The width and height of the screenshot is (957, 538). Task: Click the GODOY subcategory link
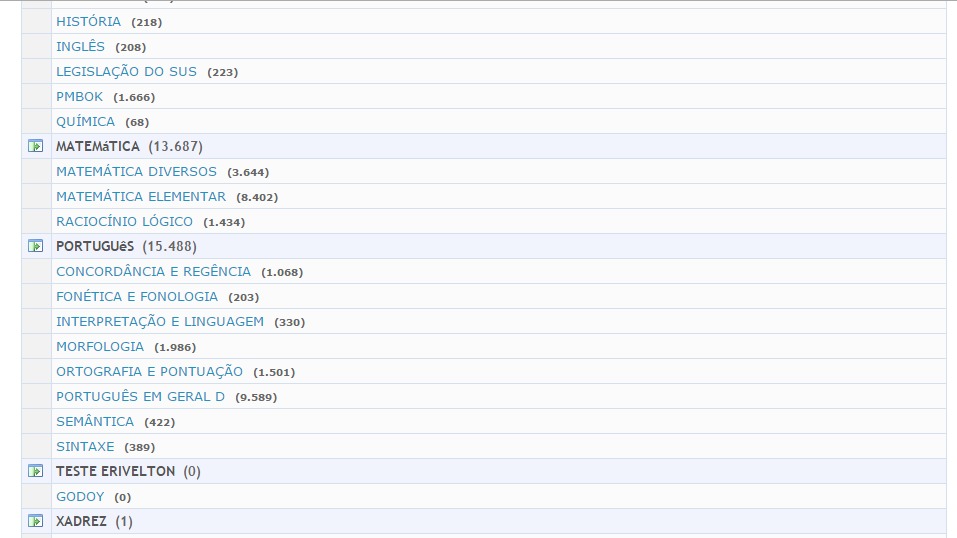pos(80,496)
